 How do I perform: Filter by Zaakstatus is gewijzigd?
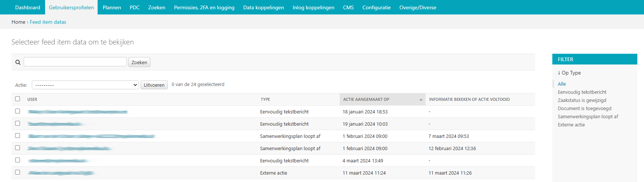coord(582,100)
